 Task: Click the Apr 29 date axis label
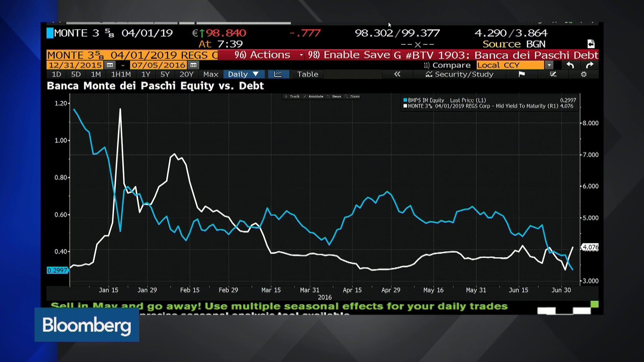(391, 290)
